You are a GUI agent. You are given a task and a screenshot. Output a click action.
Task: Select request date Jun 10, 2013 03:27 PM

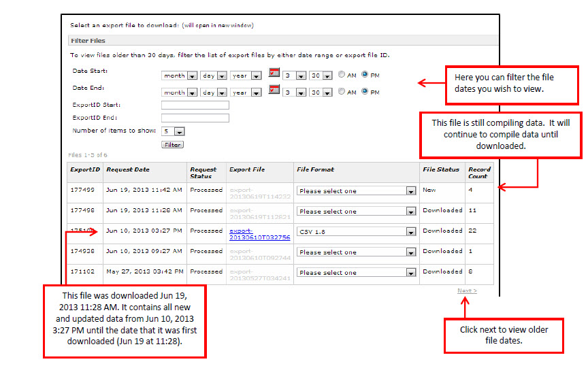tap(144, 231)
